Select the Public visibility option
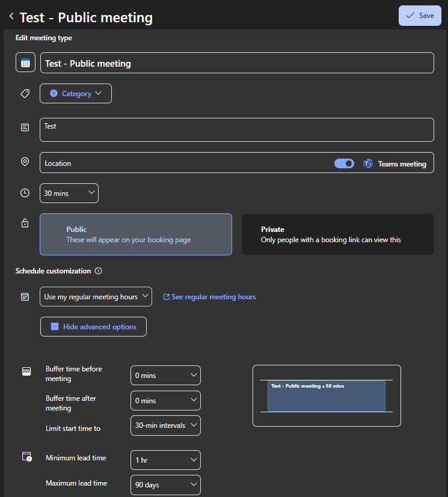 tap(136, 234)
